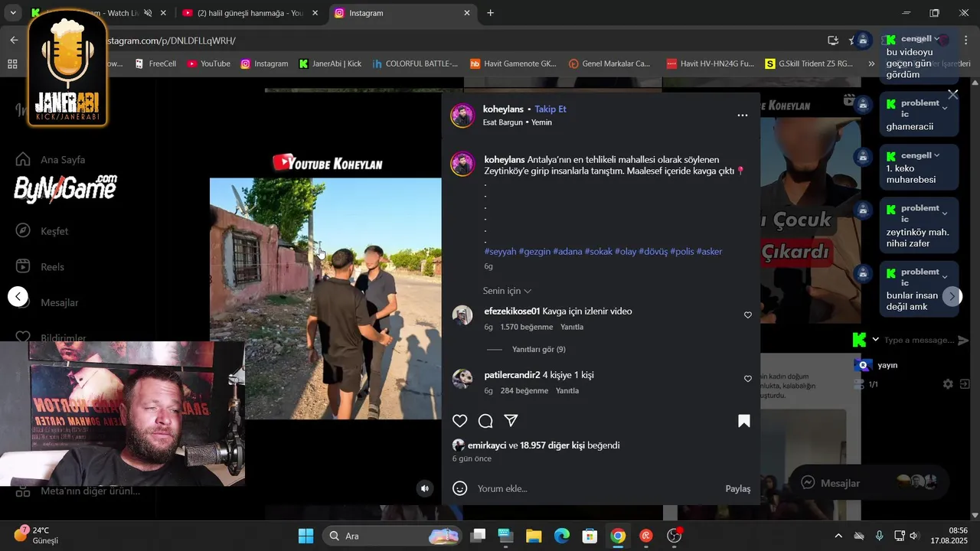Expand the Senin için comment filter
Image resolution: width=980 pixels, height=551 pixels.
(507, 291)
